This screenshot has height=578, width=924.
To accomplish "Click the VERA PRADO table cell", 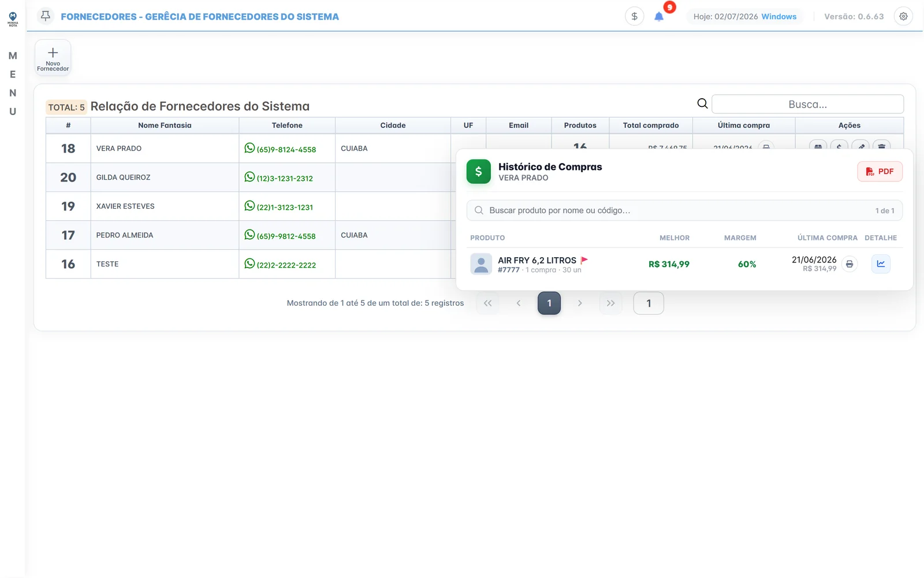I will (165, 149).
